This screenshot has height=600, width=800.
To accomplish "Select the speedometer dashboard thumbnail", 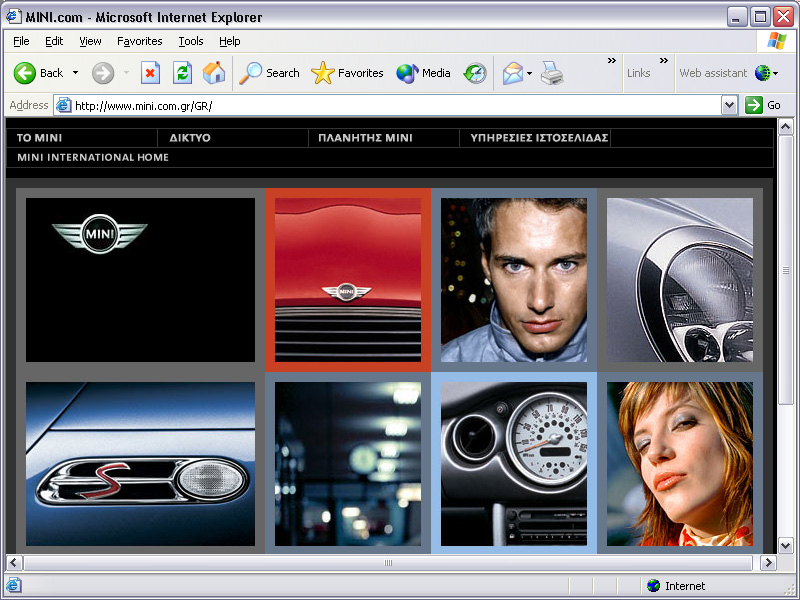I will (514, 464).
